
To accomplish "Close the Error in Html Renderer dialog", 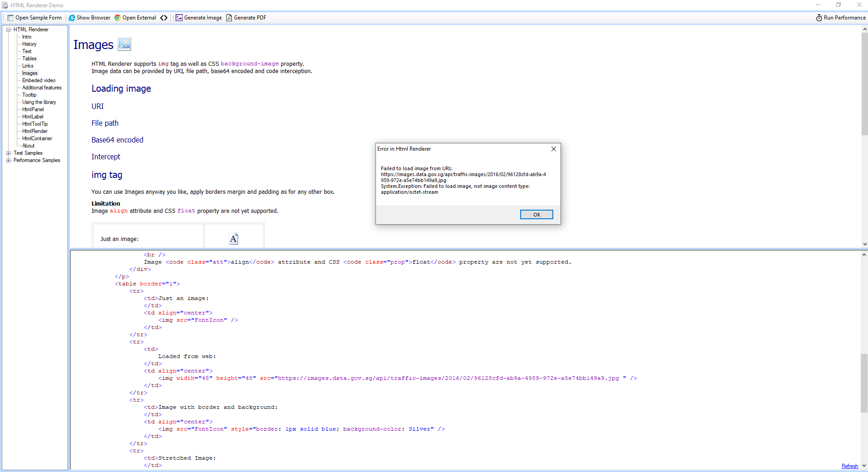I will pos(553,149).
